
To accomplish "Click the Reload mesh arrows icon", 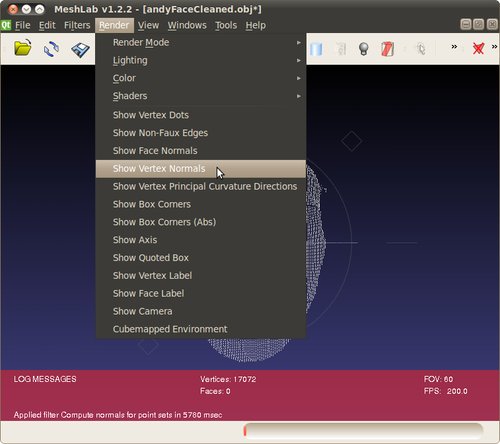I will [51, 49].
